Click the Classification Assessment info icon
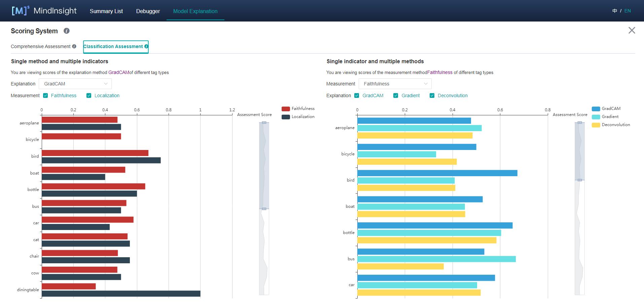This screenshot has width=644, height=307. point(146,46)
